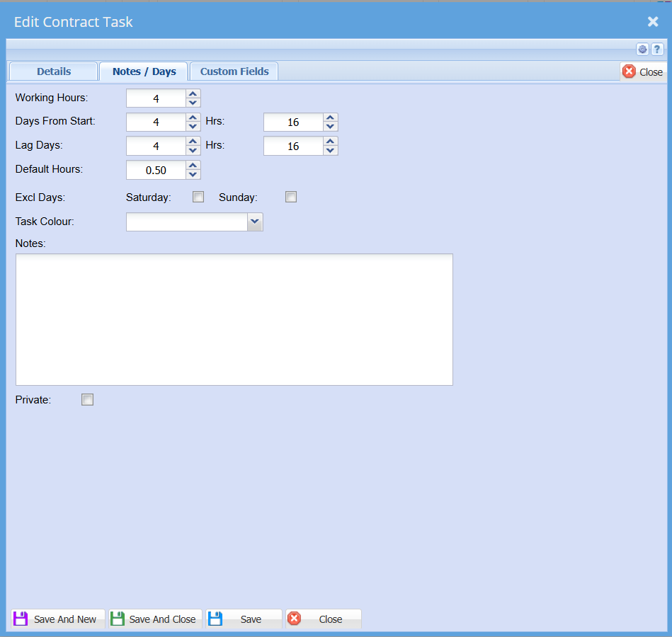Open the Task Colour dropdown arrow
This screenshot has width=672, height=637.
(255, 222)
